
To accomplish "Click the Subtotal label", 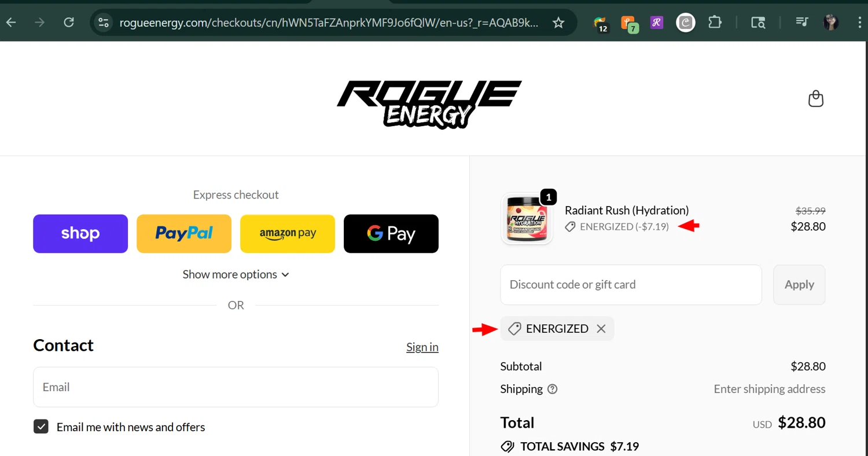I will coord(521,366).
